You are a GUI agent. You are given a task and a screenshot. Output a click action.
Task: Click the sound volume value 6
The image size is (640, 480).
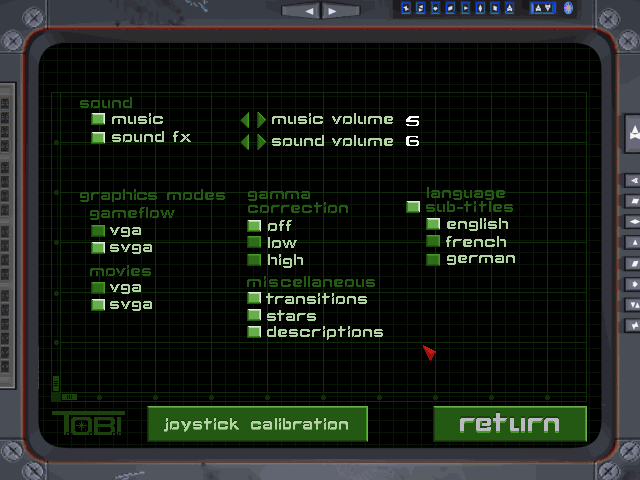[412, 141]
